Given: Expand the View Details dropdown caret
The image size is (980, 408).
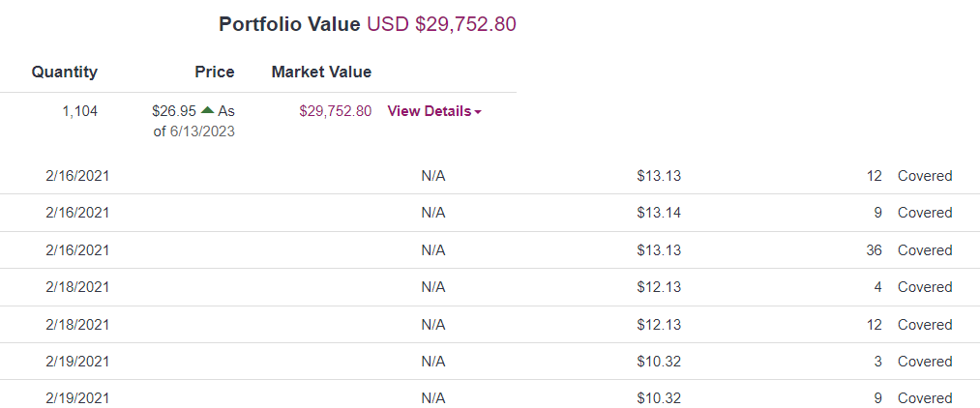Looking at the screenshot, I should coord(479,112).
